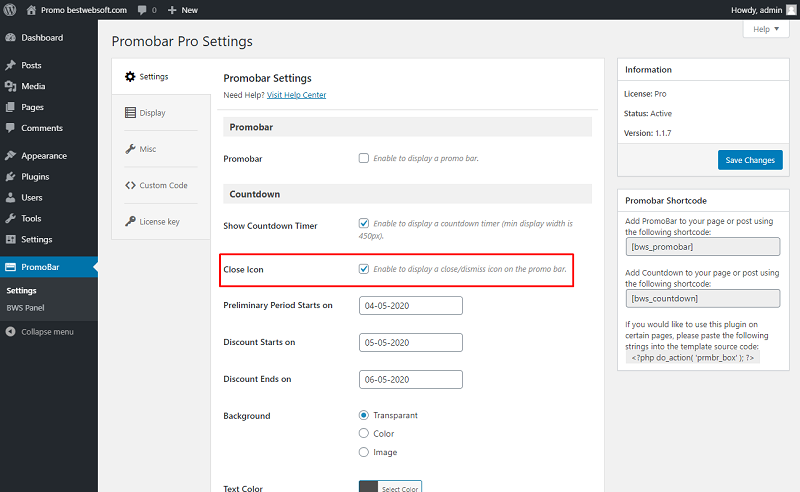Follow the Visit Help Center link

click(296, 95)
